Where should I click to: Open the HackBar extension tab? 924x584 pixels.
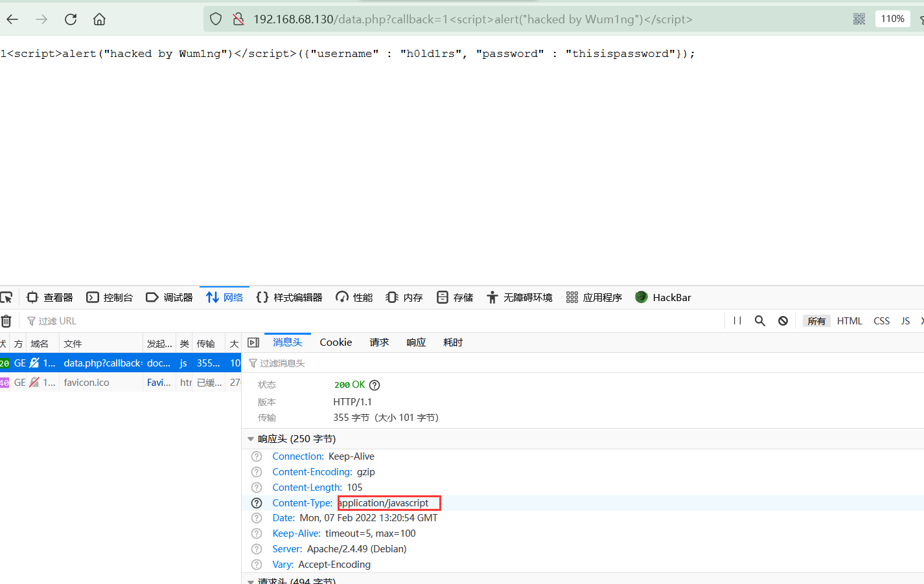coord(663,298)
